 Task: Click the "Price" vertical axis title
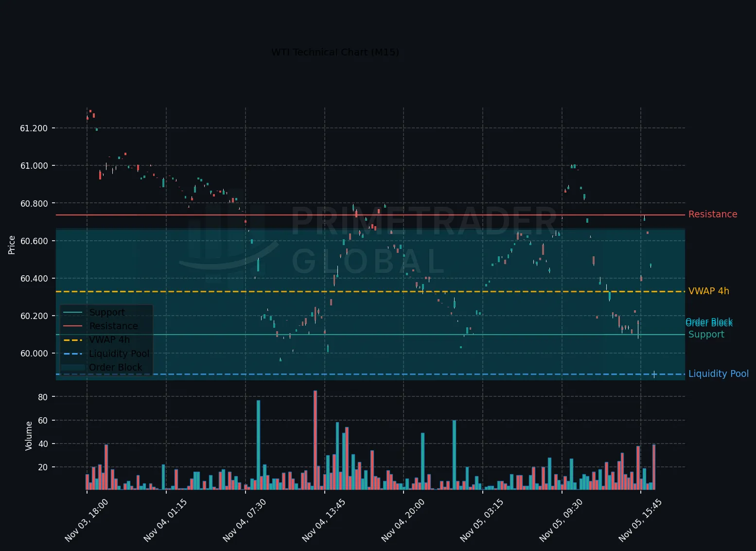coord(12,245)
